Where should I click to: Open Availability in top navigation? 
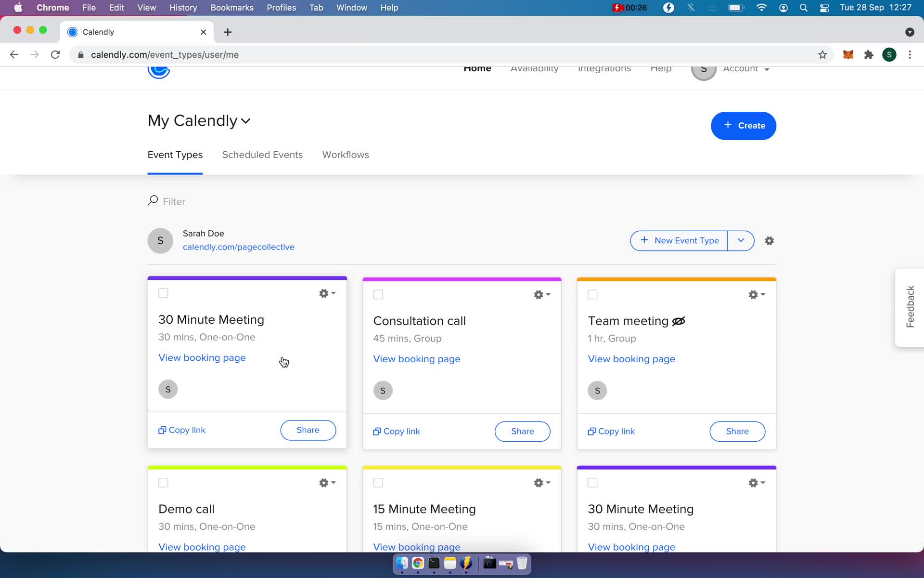pyautogui.click(x=534, y=69)
